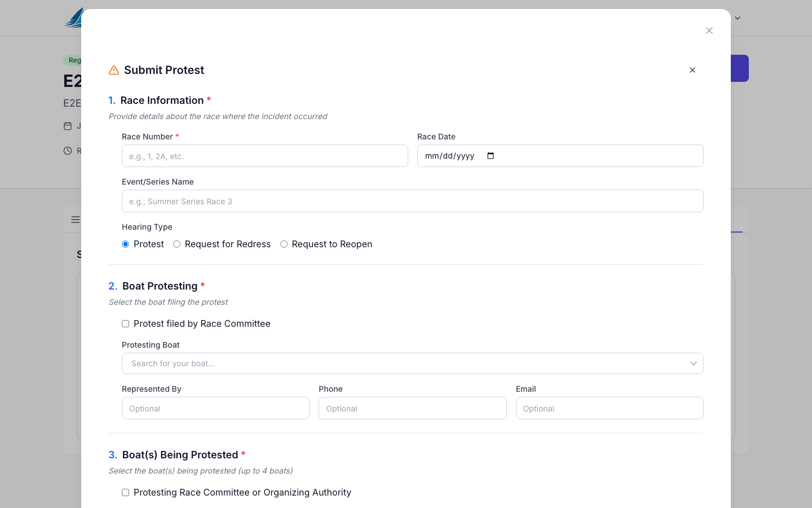Open the Race Date calendar picker icon

point(491,156)
